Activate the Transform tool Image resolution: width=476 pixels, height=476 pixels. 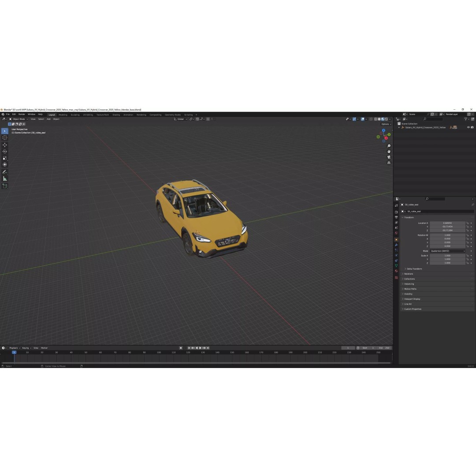pyautogui.click(x=4, y=164)
